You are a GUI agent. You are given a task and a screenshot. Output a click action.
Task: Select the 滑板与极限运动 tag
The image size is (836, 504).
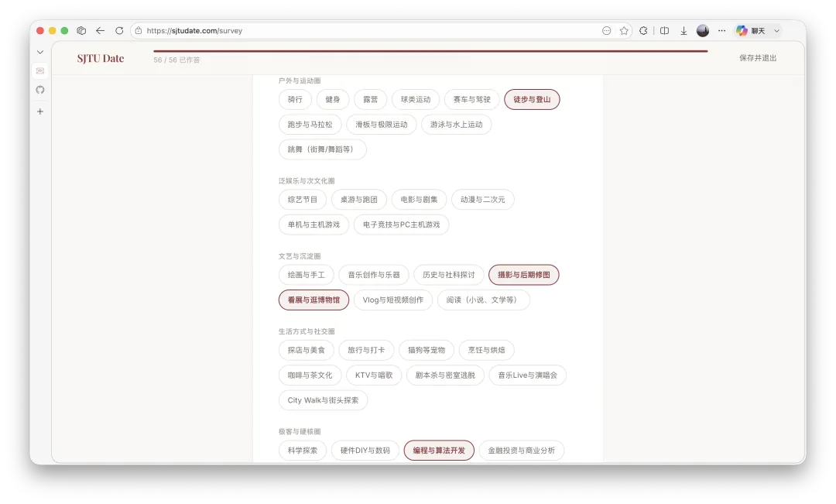(381, 125)
